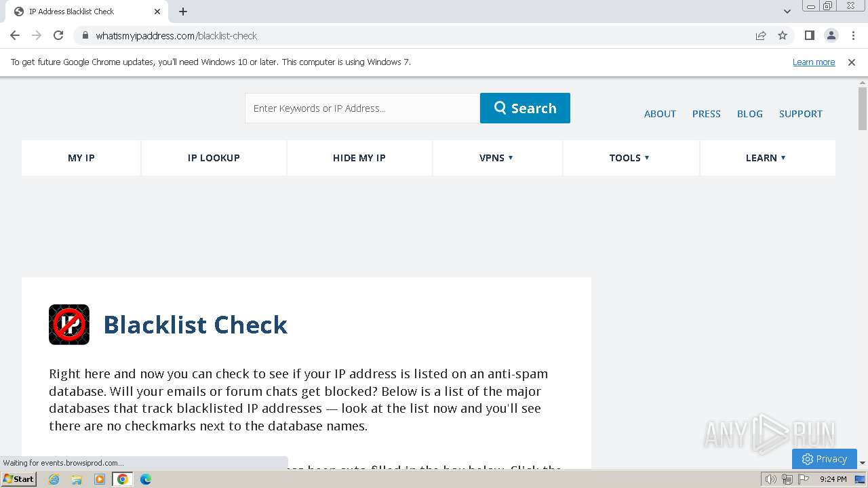Select HIDE MY IP navigation item
This screenshot has height=488, width=868.
click(359, 158)
